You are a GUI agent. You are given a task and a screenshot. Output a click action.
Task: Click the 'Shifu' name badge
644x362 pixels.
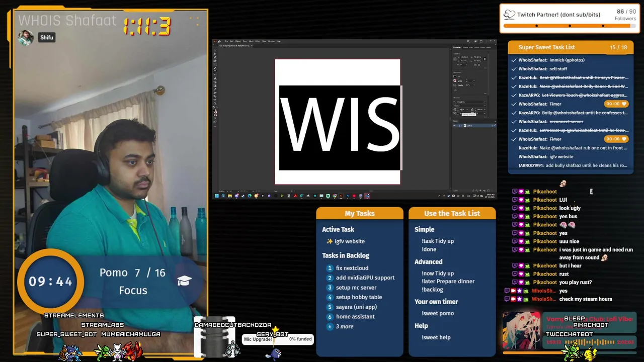pyautogui.click(x=46, y=37)
